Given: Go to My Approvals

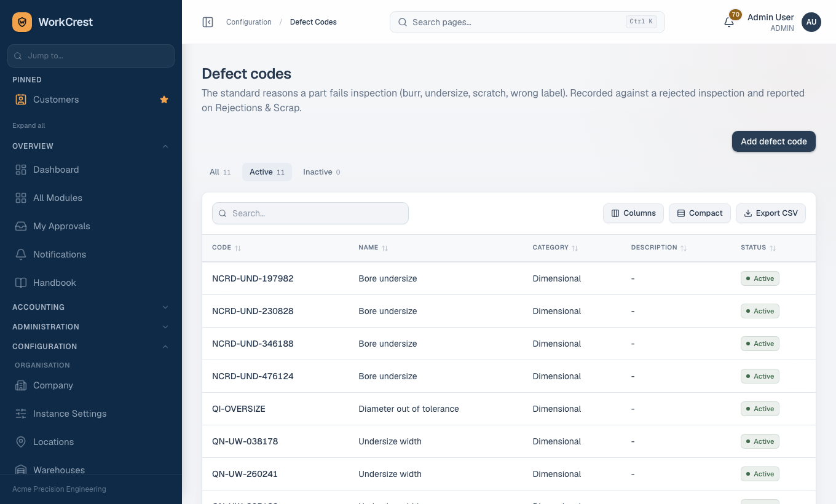Looking at the screenshot, I should (91, 226).
